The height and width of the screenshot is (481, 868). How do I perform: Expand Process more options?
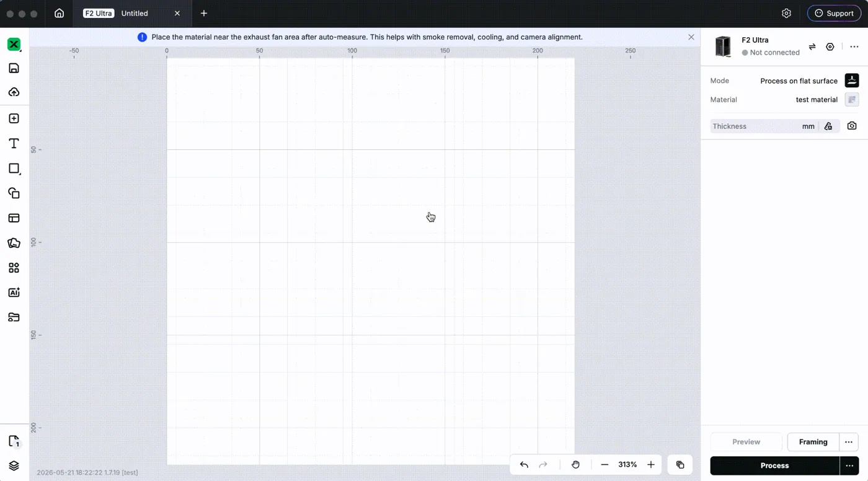(849, 466)
